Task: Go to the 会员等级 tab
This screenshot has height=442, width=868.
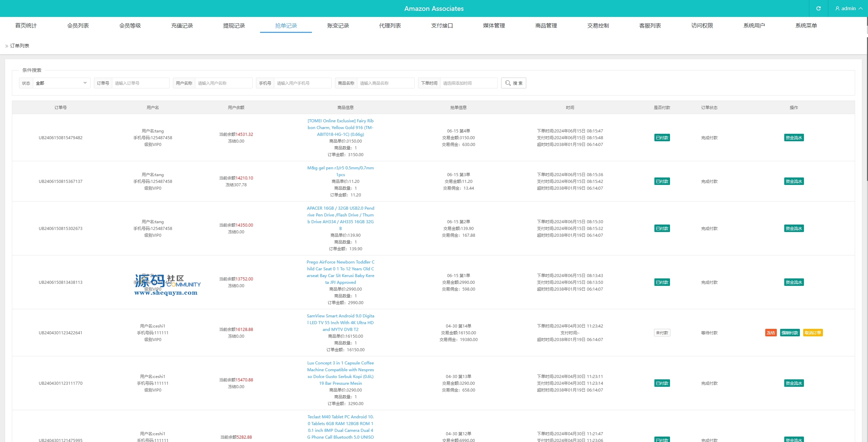Action: coord(130,25)
